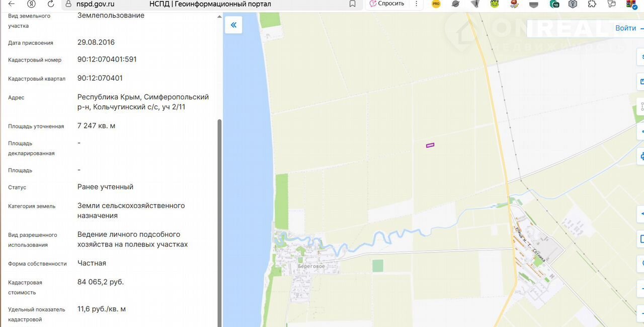Click the Войти login link

(x=625, y=28)
